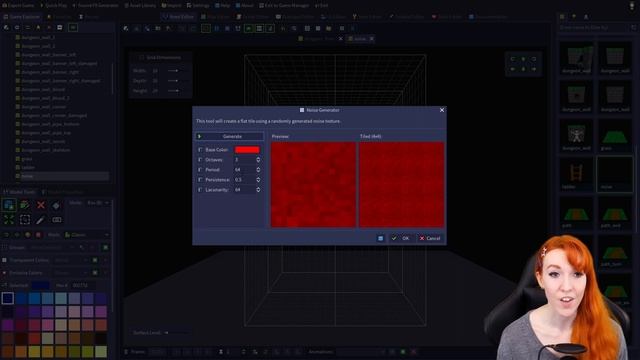Image resolution: width=640 pixels, height=360 pixels.
Task: Confirm the dialog with the OK button
Action: click(x=400, y=238)
